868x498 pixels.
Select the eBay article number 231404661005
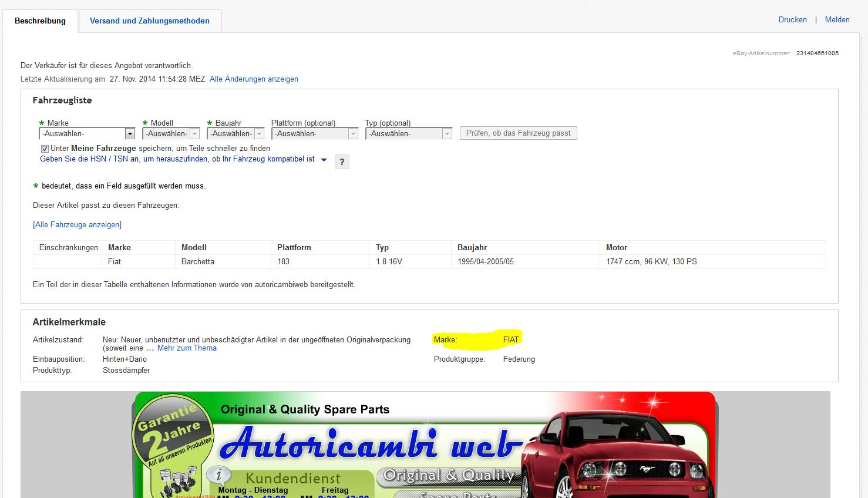click(817, 53)
